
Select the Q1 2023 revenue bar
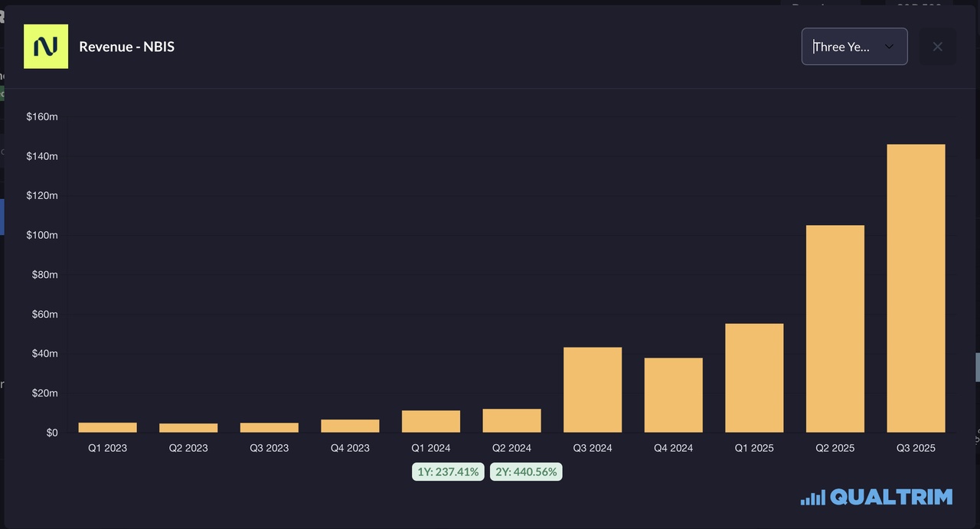pyautogui.click(x=108, y=427)
